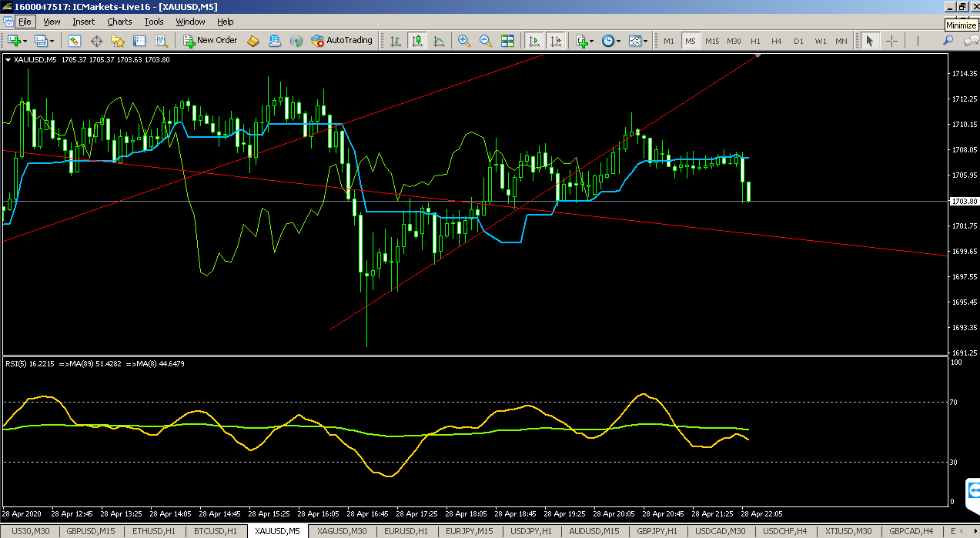The width and height of the screenshot is (980, 538).
Task: Switch to the XTIUSD,M30 chart tab
Action: 848,531
